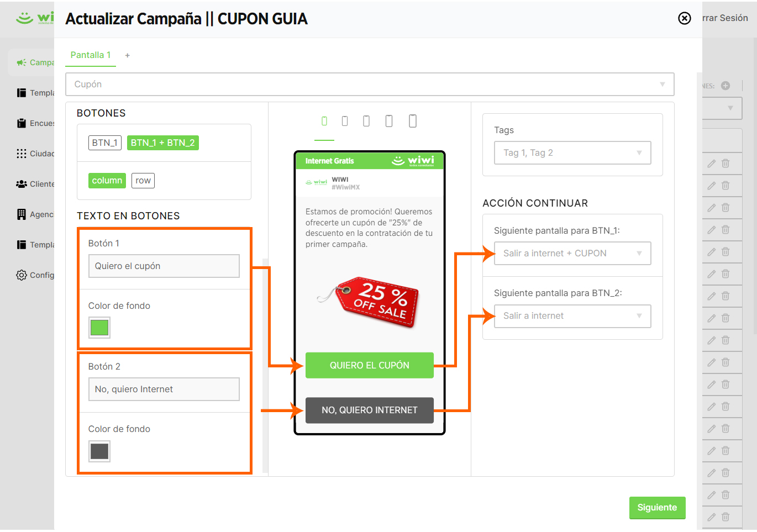The image size is (757, 532).
Task: Open Siguiente pantalla para BTN_1 dropdown
Action: [x=572, y=254]
